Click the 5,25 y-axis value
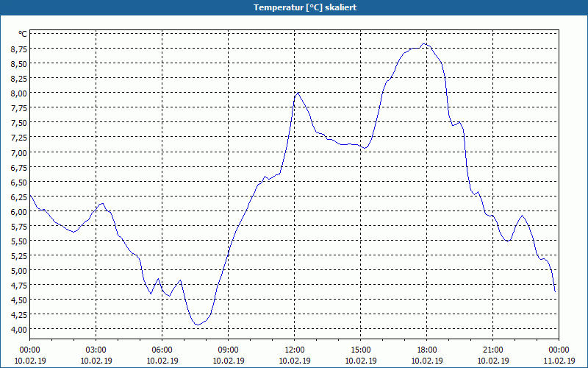Screen dimensions: 588x368 click(20, 255)
